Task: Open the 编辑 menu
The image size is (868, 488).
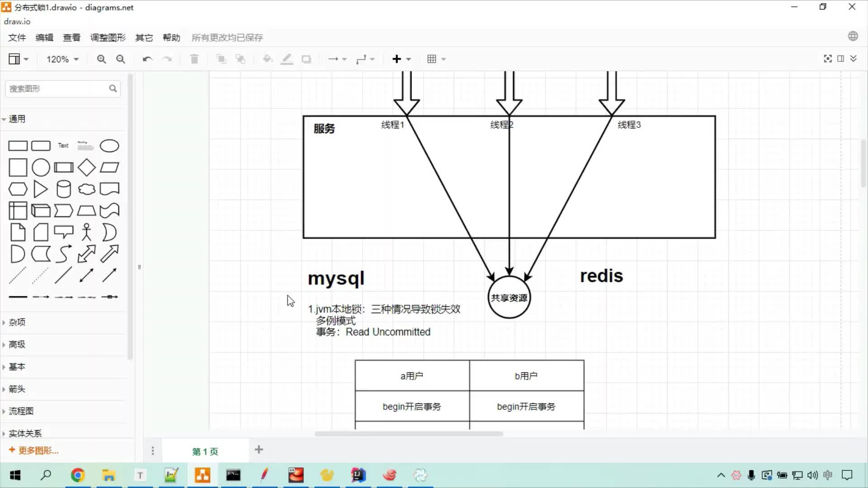Action: pyautogui.click(x=44, y=38)
